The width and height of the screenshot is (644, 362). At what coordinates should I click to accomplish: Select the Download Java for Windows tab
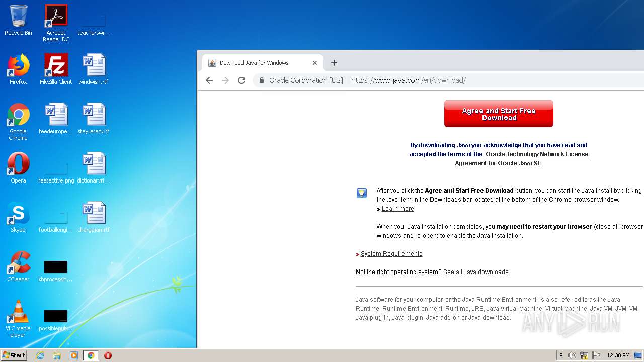[262, 63]
